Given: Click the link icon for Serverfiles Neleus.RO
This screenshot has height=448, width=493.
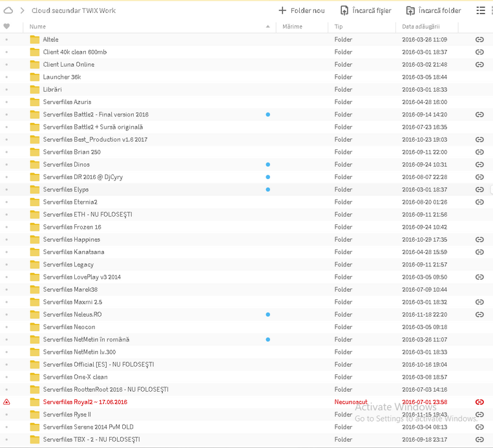Looking at the screenshot, I should [479, 315].
